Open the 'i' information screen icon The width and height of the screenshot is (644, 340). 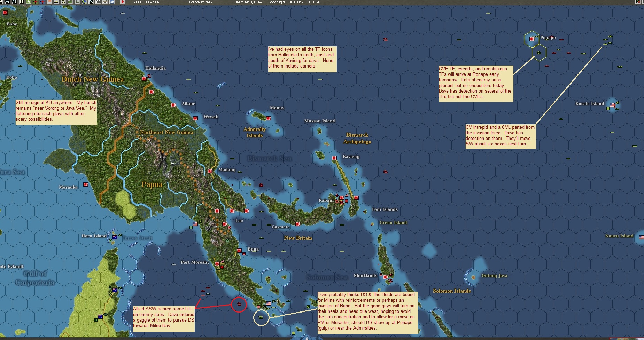[22, 2]
